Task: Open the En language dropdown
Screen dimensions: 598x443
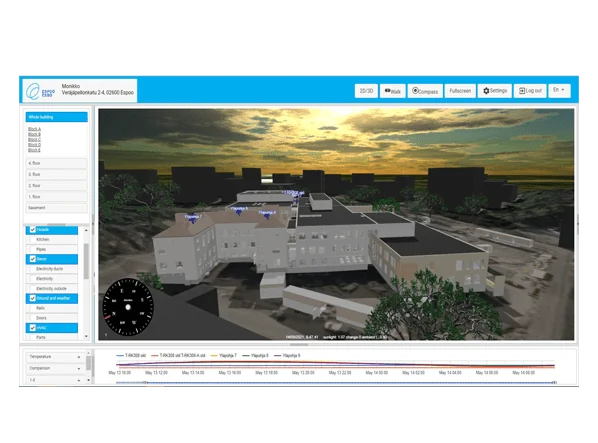Action: point(559,90)
